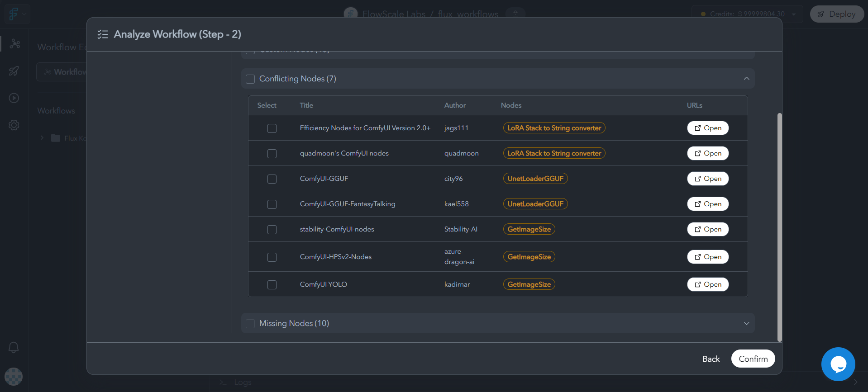The image size is (868, 392).
Task: Click the Deploy button in top bar
Action: (837, 14)
